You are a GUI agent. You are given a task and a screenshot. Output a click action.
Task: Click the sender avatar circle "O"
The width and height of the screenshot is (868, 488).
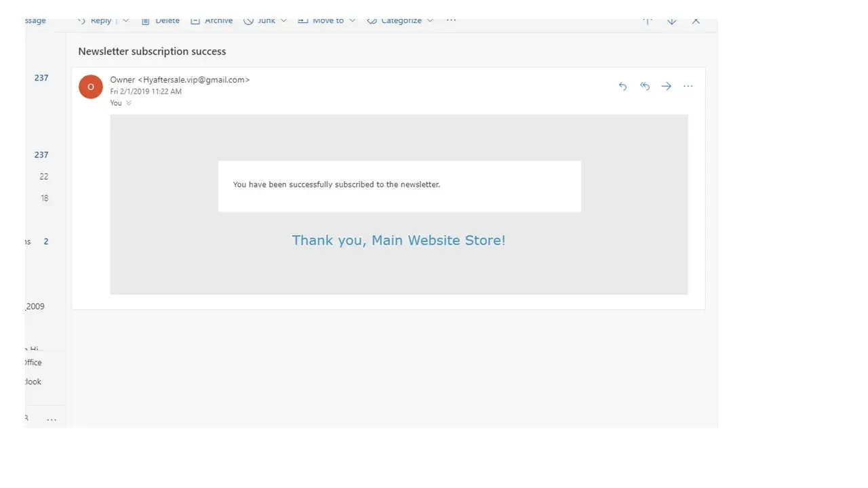click(x=91, y=87)
